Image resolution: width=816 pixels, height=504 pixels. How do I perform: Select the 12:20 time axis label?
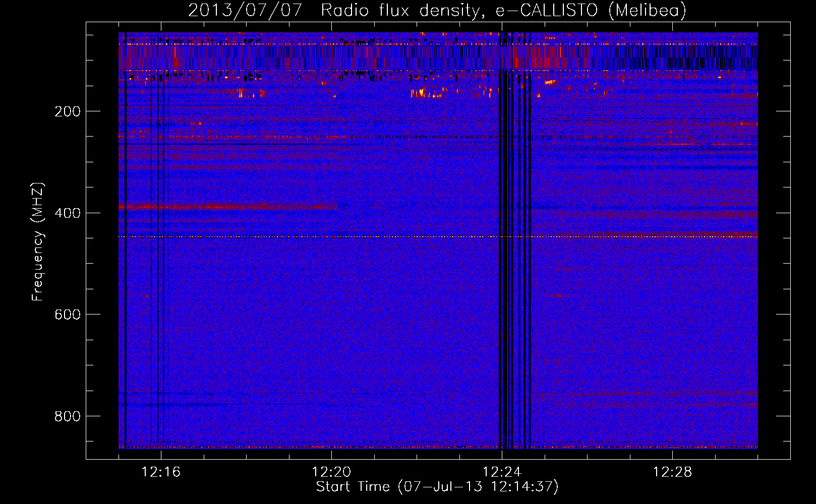point(331,472)
